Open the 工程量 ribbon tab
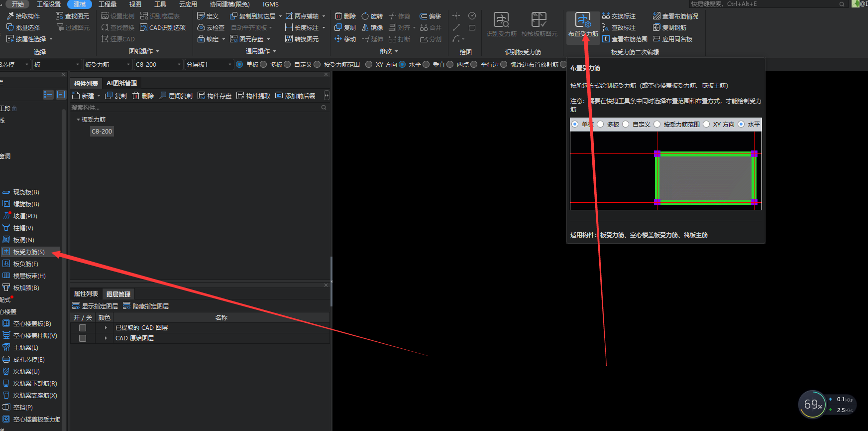The height and width of the screenshot is (431, 868). point(108,4)
